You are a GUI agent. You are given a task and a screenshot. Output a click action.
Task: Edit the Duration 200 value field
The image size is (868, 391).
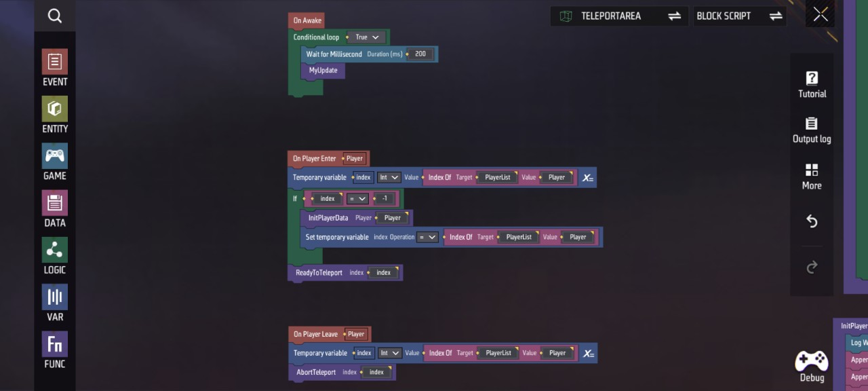[x=420, y=54]
